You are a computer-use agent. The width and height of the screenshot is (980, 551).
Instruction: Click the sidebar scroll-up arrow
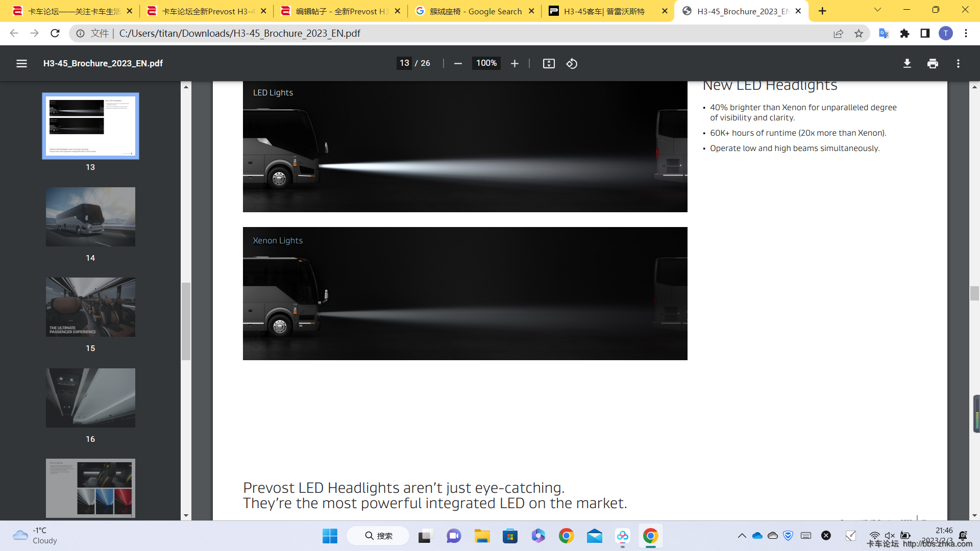(x=186, y=87)
